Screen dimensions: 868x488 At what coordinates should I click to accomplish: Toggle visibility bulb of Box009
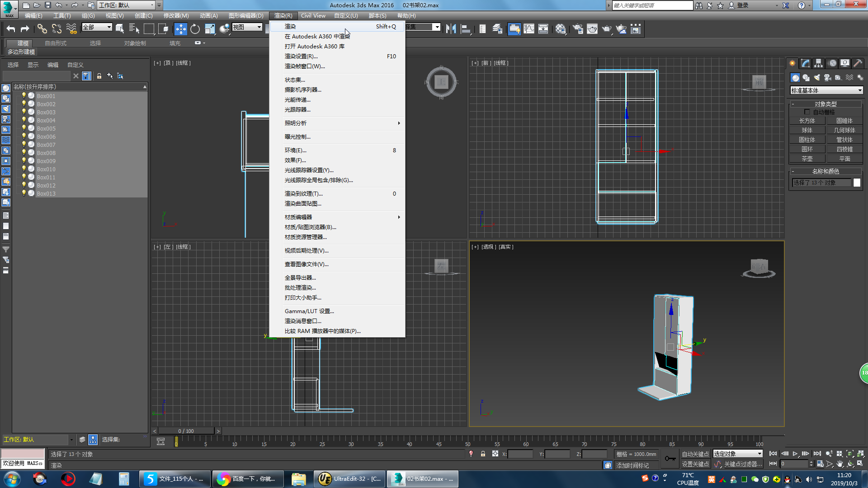[x=24, y=161]
